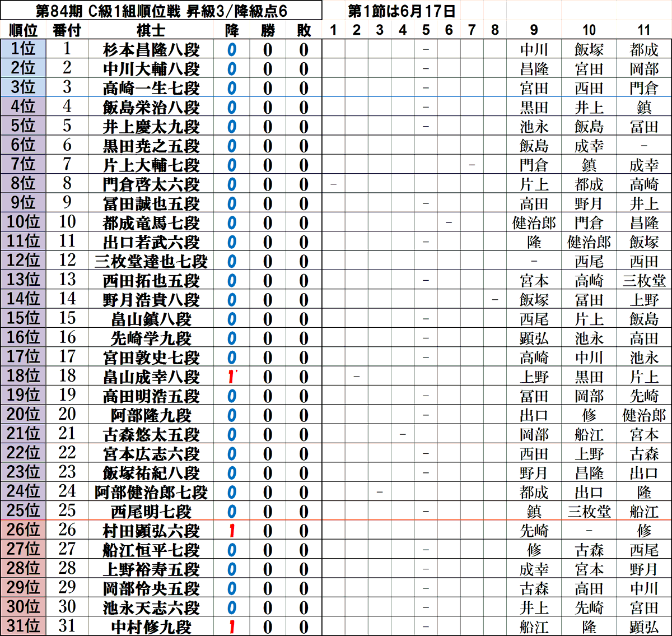Select round 11 opponent 鎮 for 飯島栄治

click(x=644, y=108)
